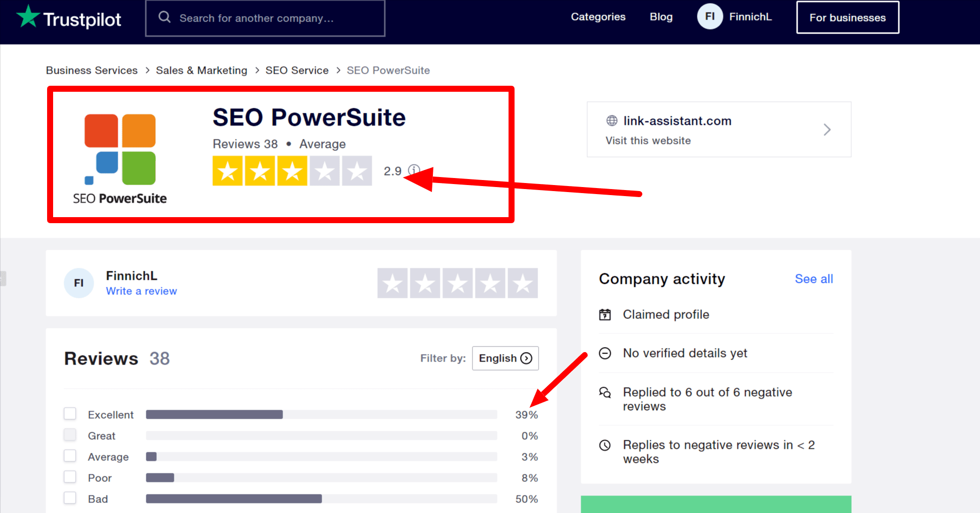Click the SEO PowerSuite company logo
980x513 pixels.
[120, 159]
